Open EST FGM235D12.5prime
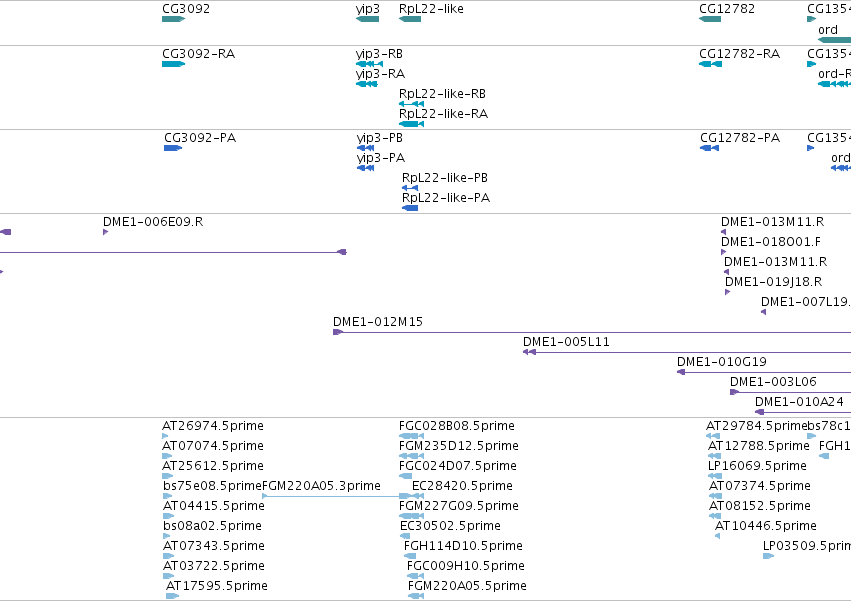Viewport: 851px width, 601px height. [459, 446]
